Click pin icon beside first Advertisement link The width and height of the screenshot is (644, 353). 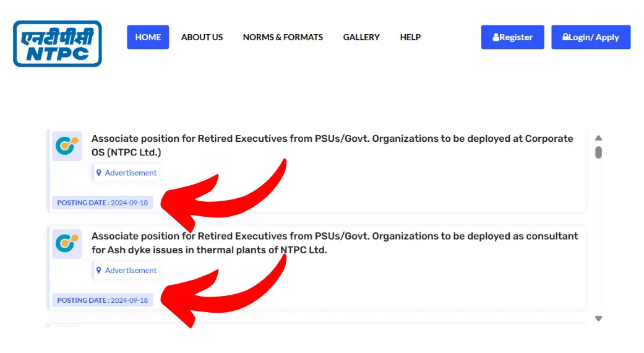point(98,173)
